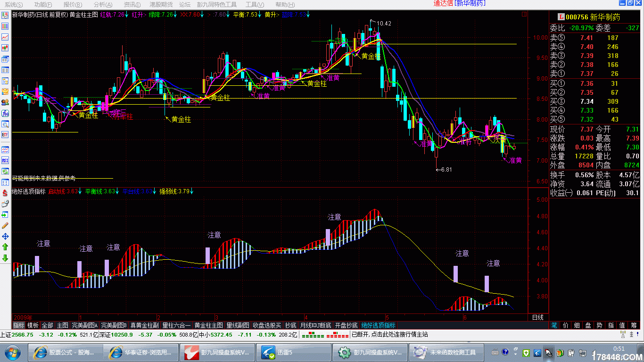Open 华泰证券 browser taskbar button
Image resolution: width=644 pixels, height=362 pixels.
pos(142,352)
